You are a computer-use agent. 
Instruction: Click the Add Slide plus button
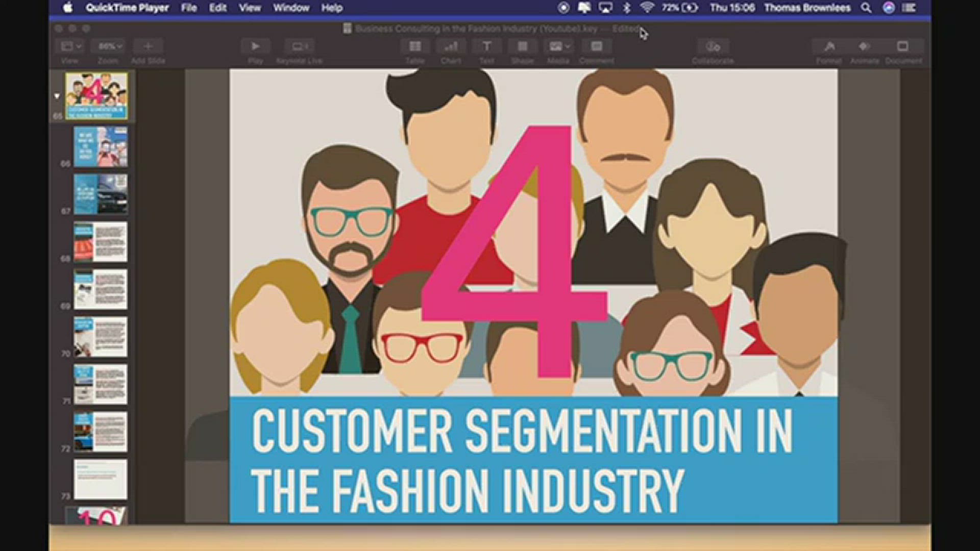(x=148, y=46)
